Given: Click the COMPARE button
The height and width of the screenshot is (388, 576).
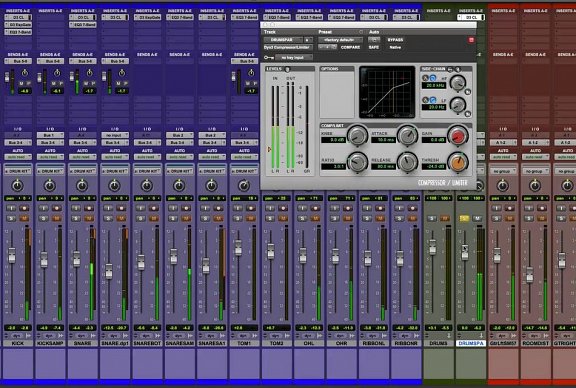Looking at the screenshot, I should point(350,47).
